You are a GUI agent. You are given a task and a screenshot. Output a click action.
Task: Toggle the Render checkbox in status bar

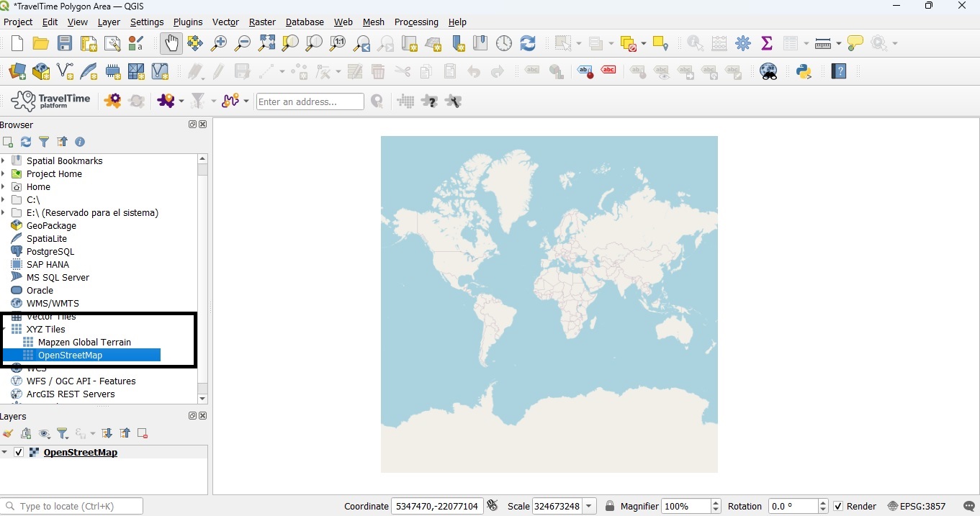[x=838, y=507]
